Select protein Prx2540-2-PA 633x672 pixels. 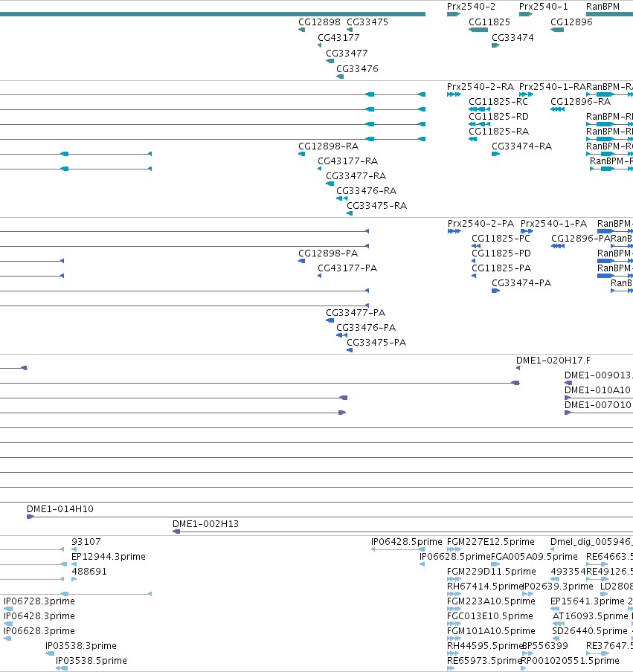pos(481,223)
